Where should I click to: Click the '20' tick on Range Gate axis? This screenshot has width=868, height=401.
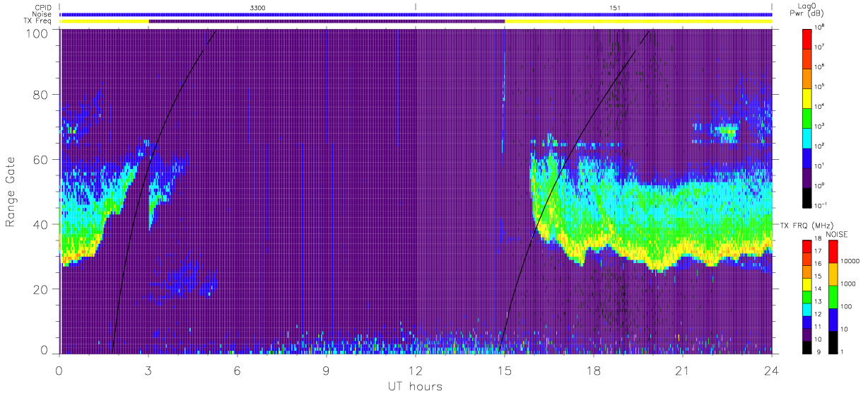tap(41, 289)
